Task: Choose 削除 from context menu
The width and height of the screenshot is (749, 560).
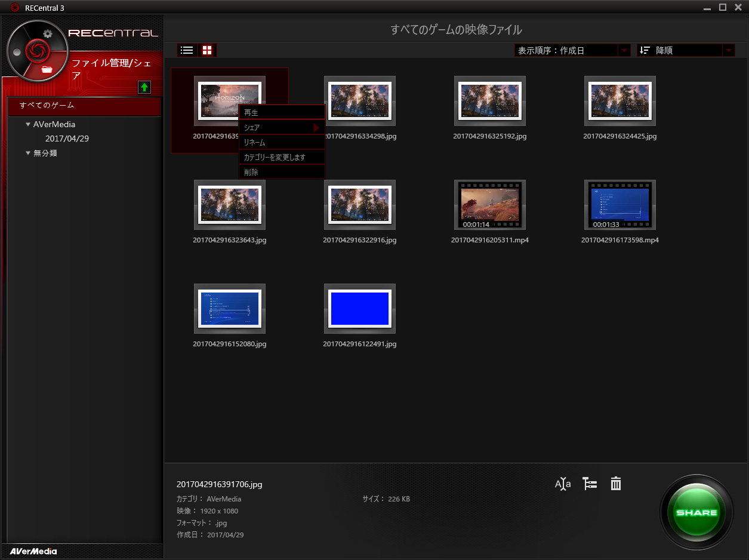Action: tap(282, 172)
